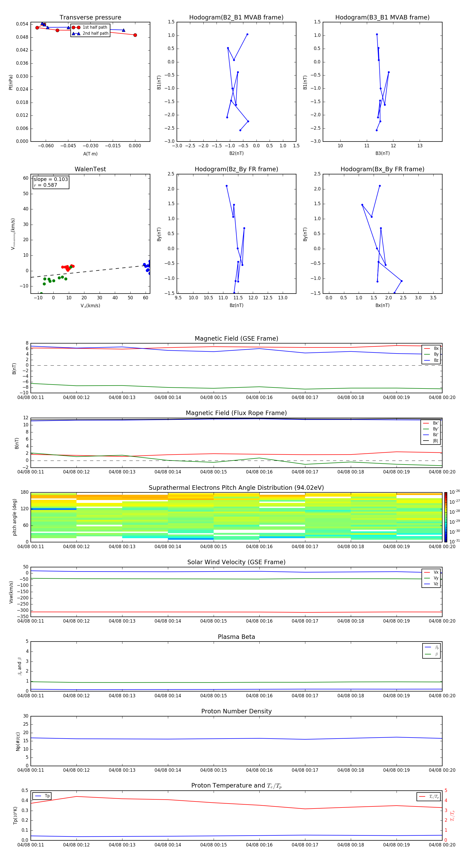Click the "Transverse pressure" plot title
This screenshot has height=868, width=473.
click(x=90, y=18)
